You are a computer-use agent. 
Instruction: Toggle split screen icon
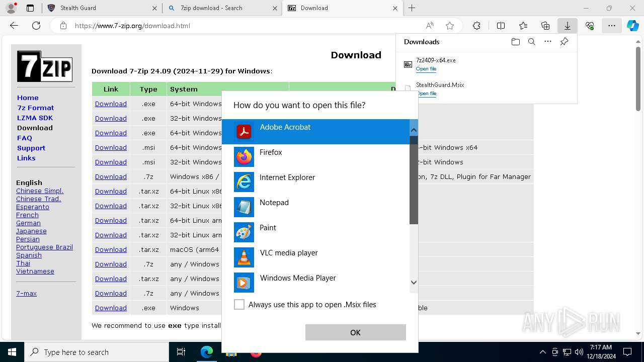coord(501,26)
